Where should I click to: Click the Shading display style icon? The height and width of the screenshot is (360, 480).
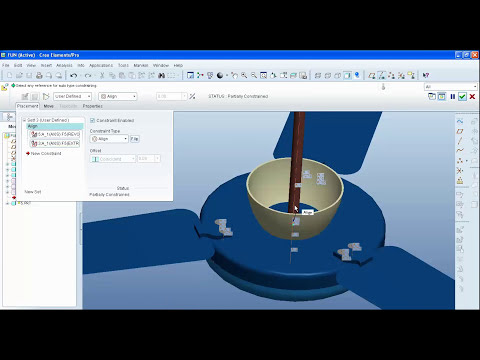[x=347, y=76]
